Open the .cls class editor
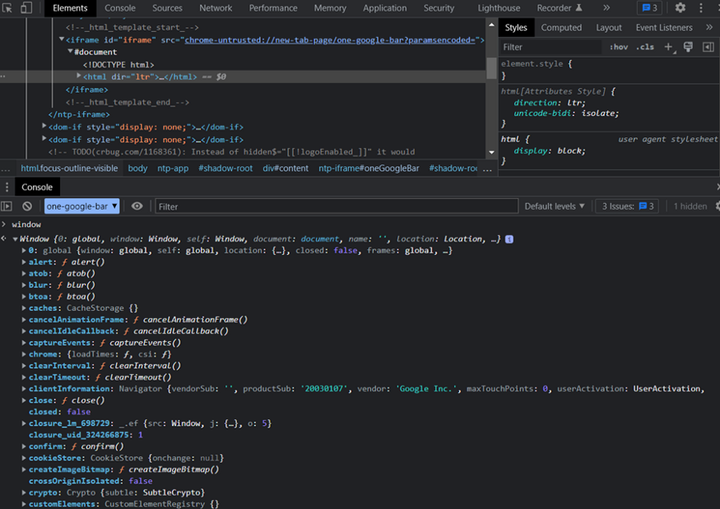 click(645, 47)
